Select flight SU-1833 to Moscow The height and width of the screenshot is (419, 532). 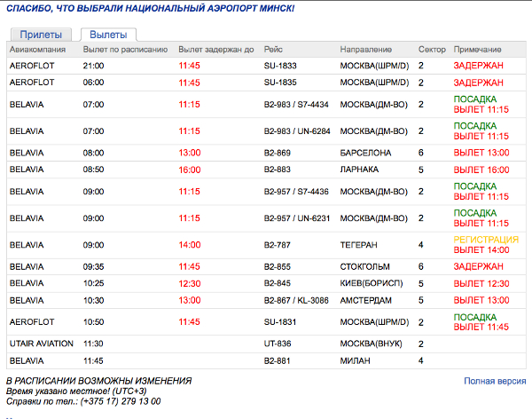tap(282, 66)
